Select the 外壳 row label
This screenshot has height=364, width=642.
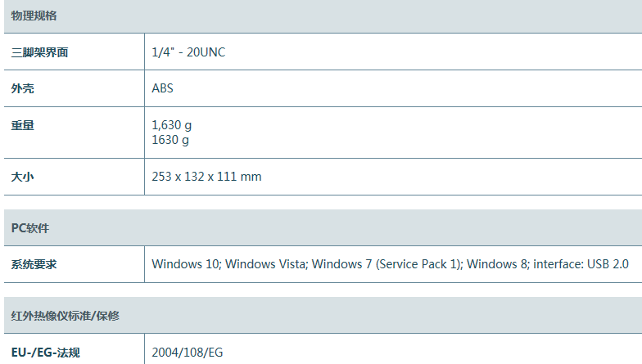(23, 88)
